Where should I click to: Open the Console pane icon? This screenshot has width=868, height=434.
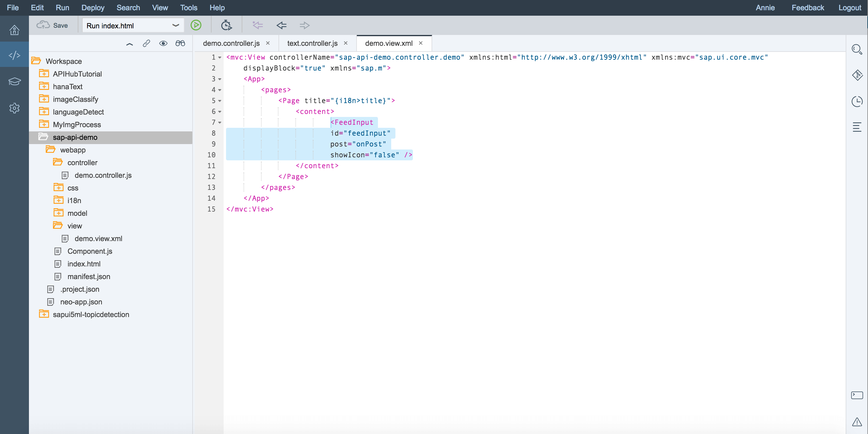857,395
